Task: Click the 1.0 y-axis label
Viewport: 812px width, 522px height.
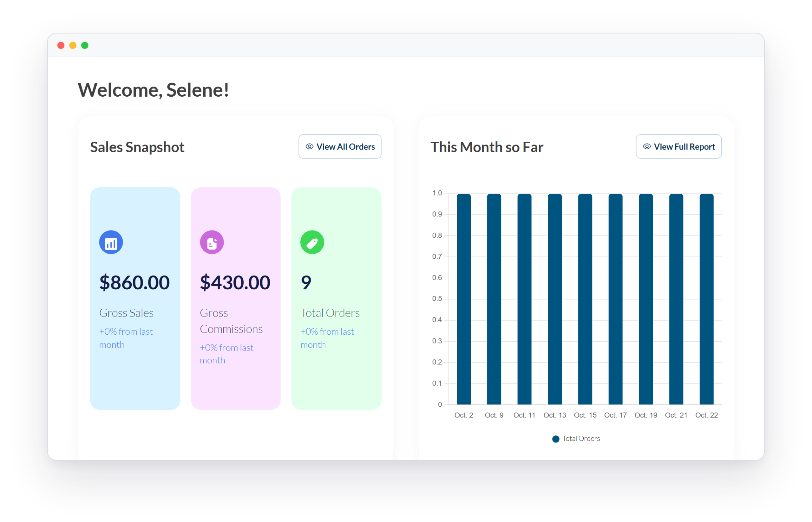Action: click(x=437, y=193)
